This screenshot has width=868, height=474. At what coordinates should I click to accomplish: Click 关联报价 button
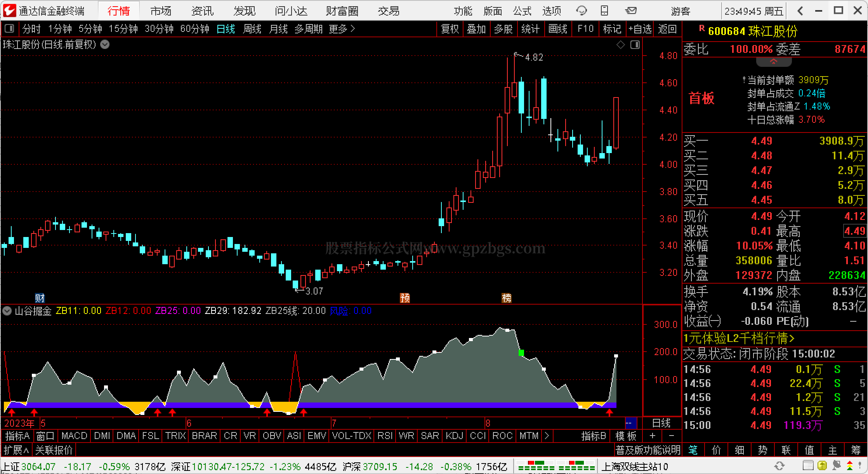54,450
